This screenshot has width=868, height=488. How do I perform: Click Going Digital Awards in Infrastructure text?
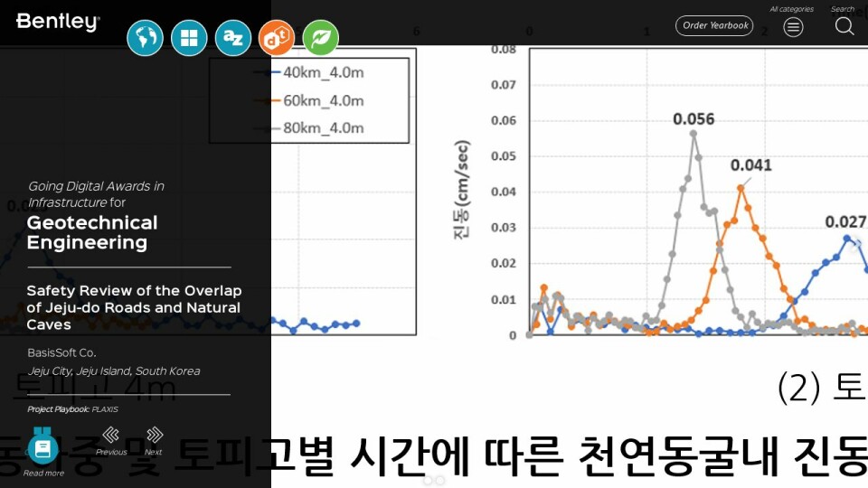tap(97, 194)
